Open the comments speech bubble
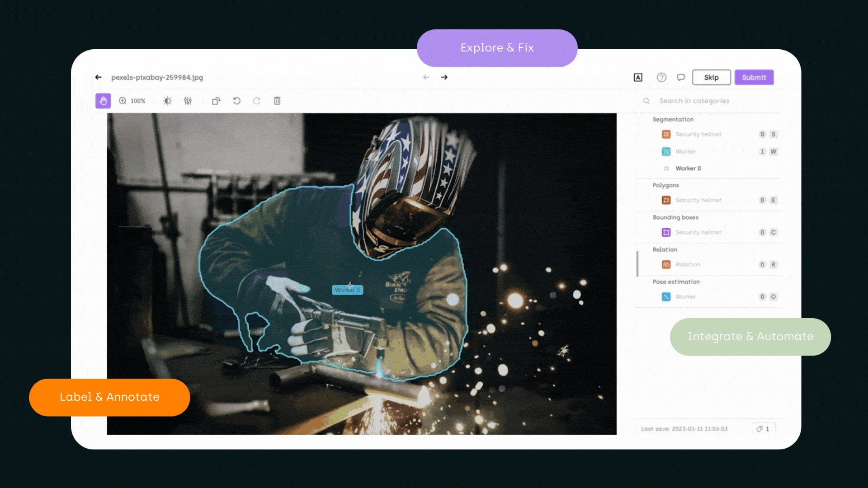This screenshot has height=488, width=868. click(x=681, y=77)
